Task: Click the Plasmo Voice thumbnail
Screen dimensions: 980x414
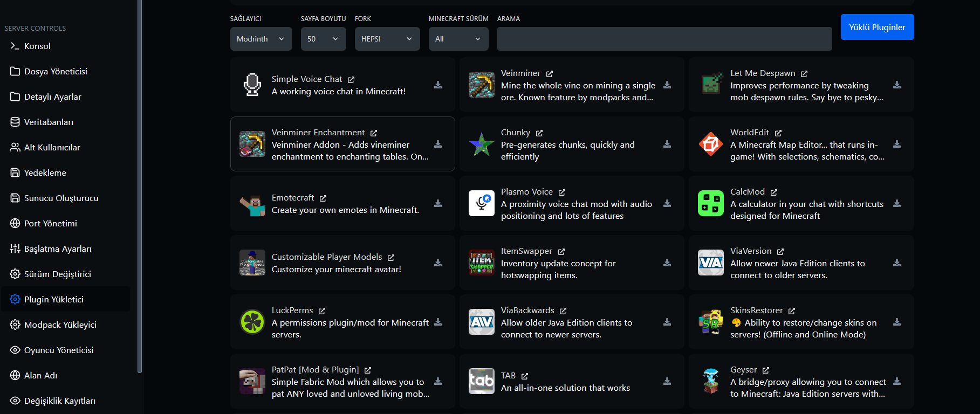Action: coord(482,203)
